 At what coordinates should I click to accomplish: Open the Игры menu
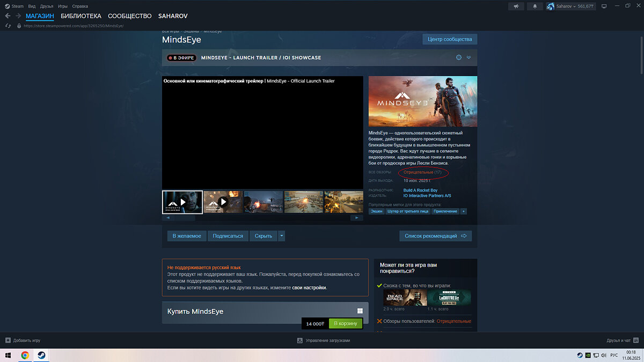[x=63, y=6]
